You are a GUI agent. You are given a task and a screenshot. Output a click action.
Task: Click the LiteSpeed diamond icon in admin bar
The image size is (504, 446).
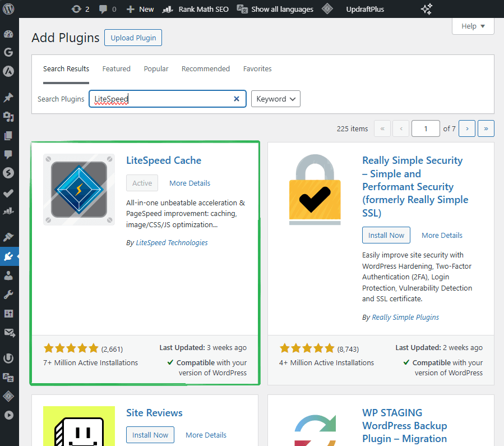pyautogui.click(x=327, y=8)
